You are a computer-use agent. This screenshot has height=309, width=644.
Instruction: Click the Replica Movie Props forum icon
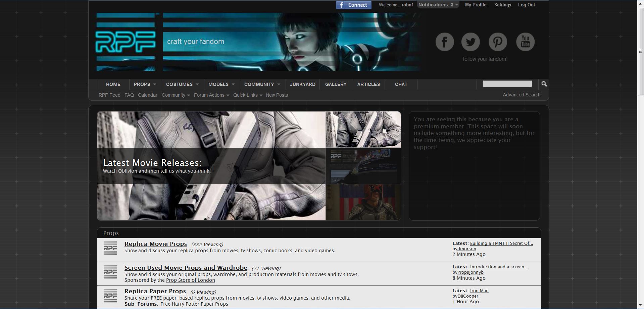(110, 248)
